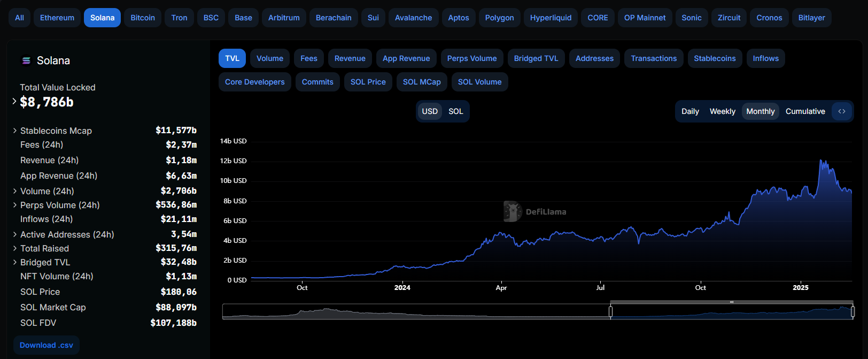The height and width of the screenshot is (359, 868).
Task: Click the right handle of the range slider
Action: (852, 311)
